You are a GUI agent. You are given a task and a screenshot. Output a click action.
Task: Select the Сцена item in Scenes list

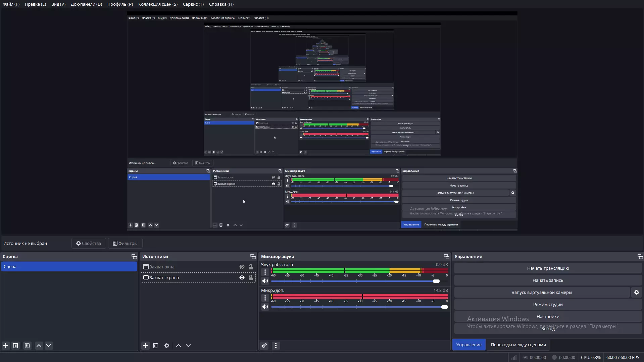(69, 266)
